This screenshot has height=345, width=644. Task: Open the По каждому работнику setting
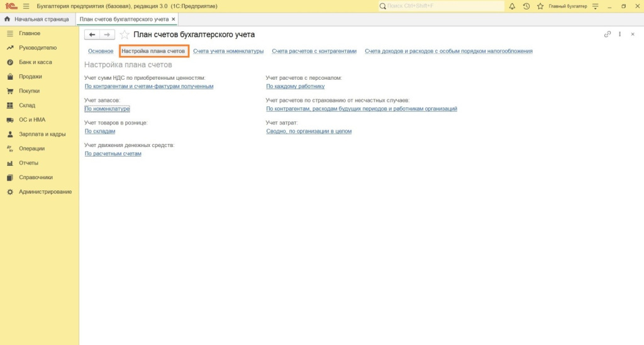(295, 86)
